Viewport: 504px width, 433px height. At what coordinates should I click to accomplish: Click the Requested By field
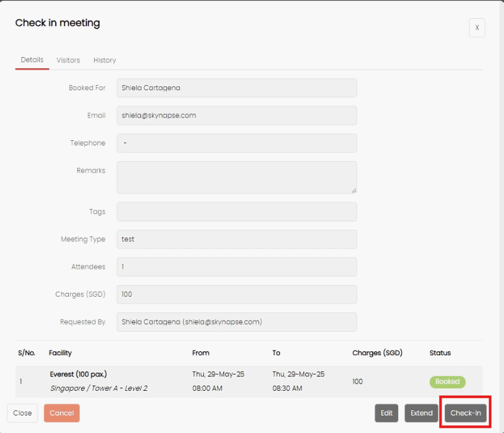click(x=236, y=322)
